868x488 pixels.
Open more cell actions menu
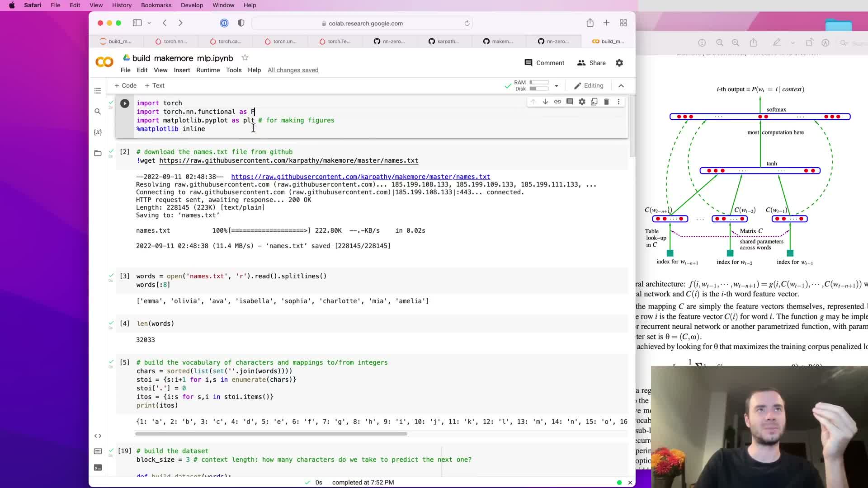tap(618, 102)
